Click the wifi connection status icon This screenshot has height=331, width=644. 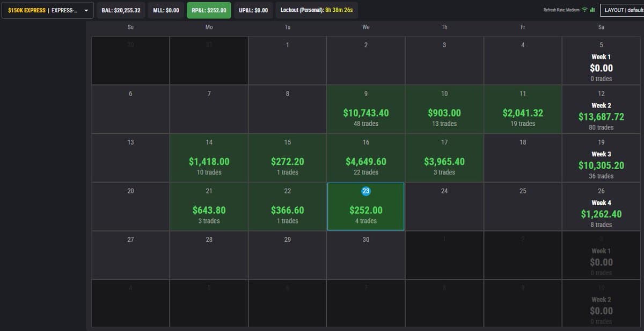[584, 10]
